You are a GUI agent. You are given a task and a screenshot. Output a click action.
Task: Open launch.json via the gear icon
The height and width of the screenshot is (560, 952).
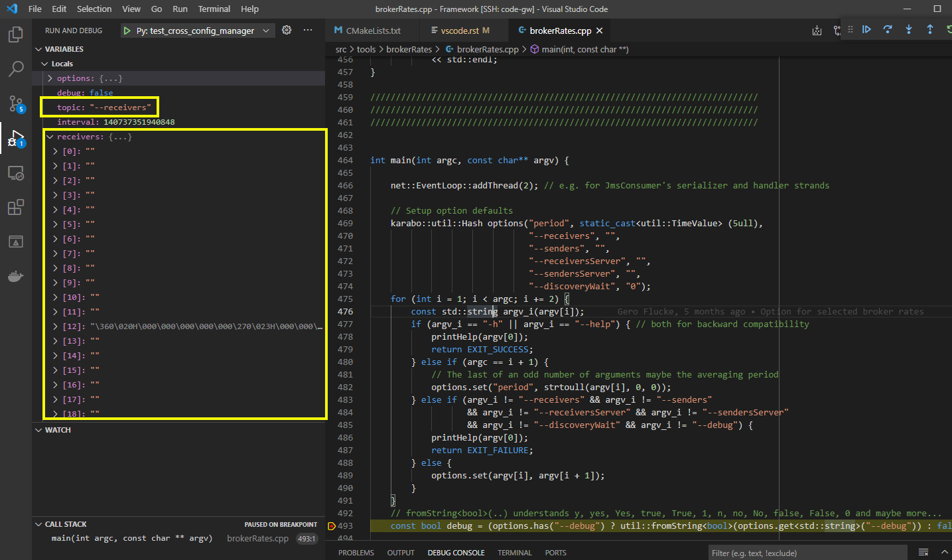click(x=287, y=30)
